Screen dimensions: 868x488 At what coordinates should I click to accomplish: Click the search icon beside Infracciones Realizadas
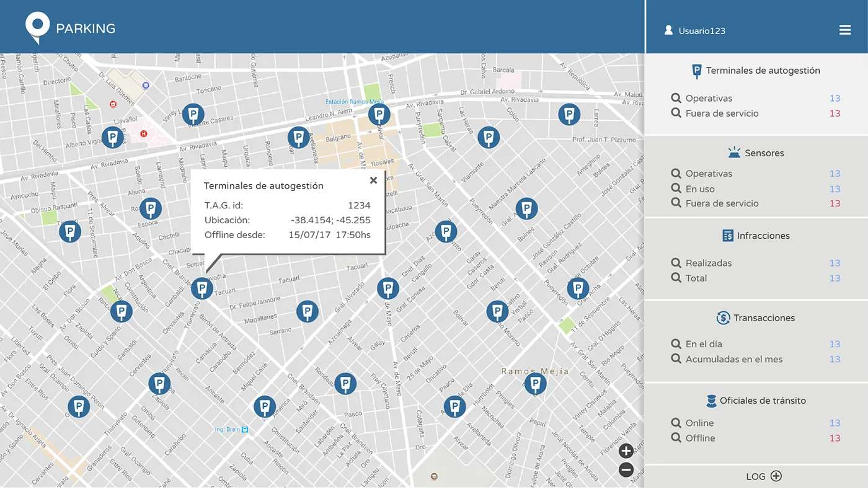[676, 263]
